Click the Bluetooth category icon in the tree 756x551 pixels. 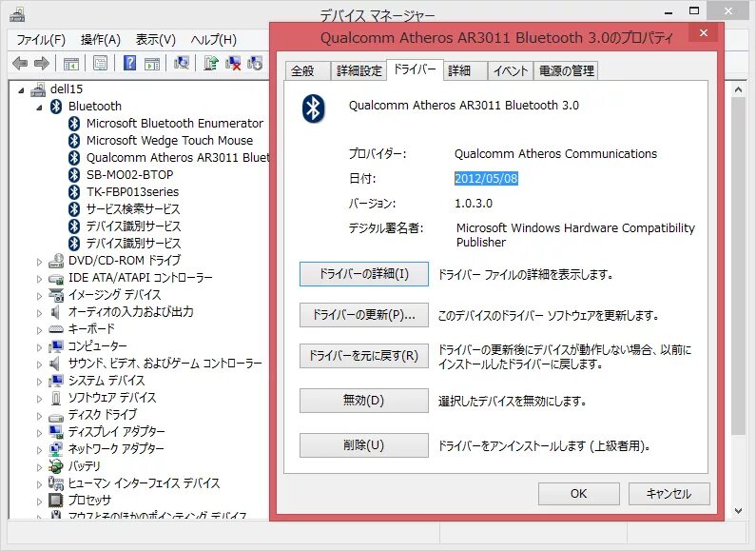point(56,107)
